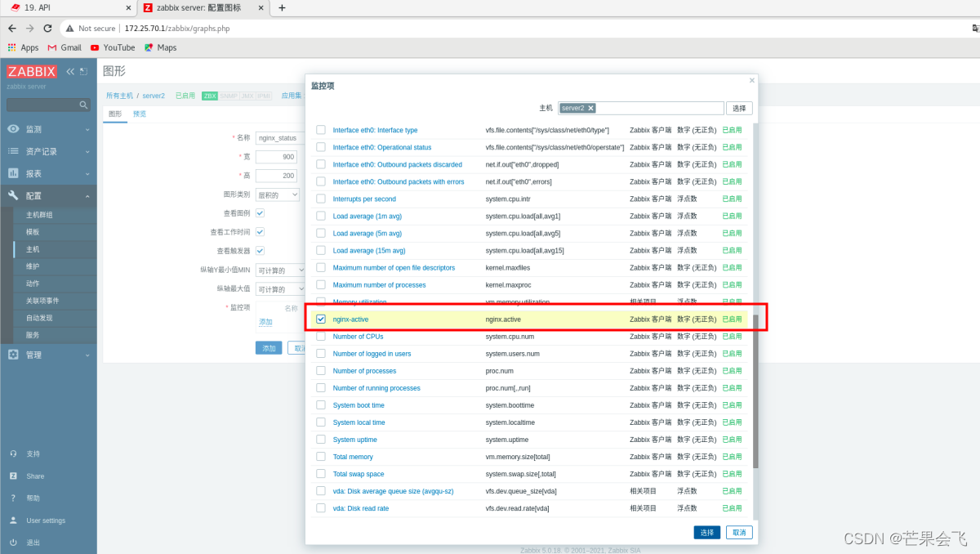This screenshot has width=980, height=554.
Task: Click the sidebar search magnifier icon
Action: coord(83,105)
